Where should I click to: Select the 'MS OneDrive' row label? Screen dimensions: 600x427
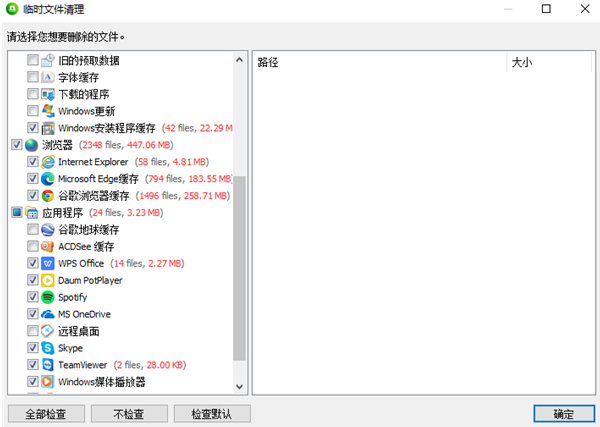tap(85, 315)
